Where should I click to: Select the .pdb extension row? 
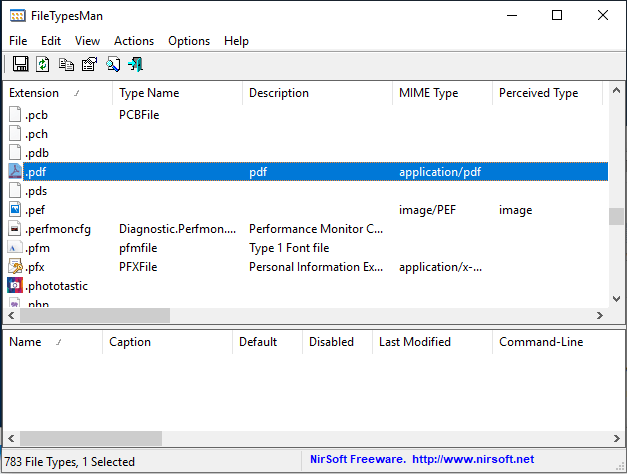click(306, 153)
